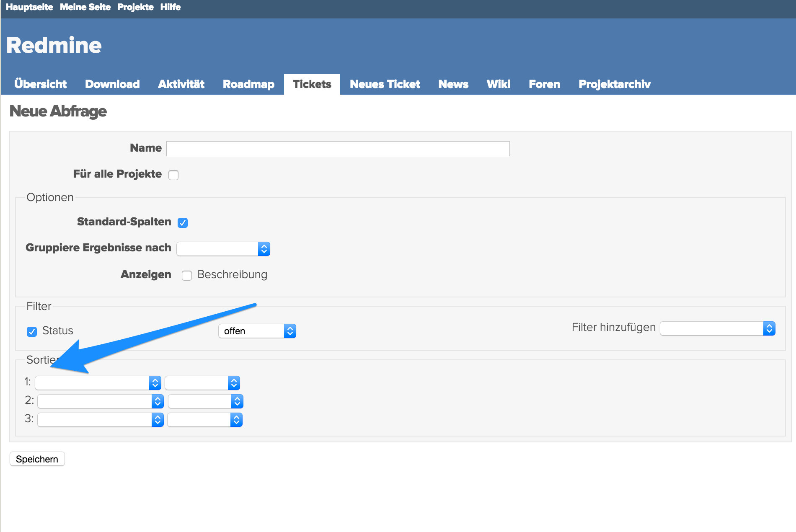Open the Aktivität tab

pos(181,84)
